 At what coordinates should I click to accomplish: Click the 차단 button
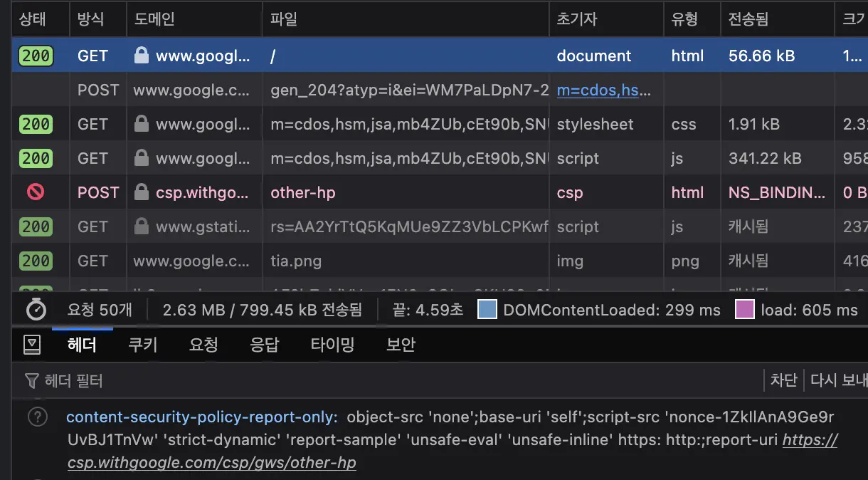(x=784, y=380)
